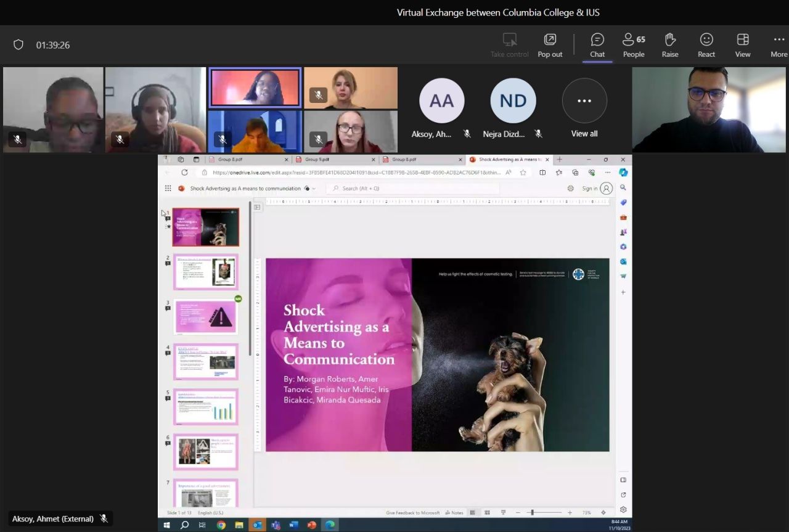
Task: Raise your hand in the meeting
Action: point(670,46)
